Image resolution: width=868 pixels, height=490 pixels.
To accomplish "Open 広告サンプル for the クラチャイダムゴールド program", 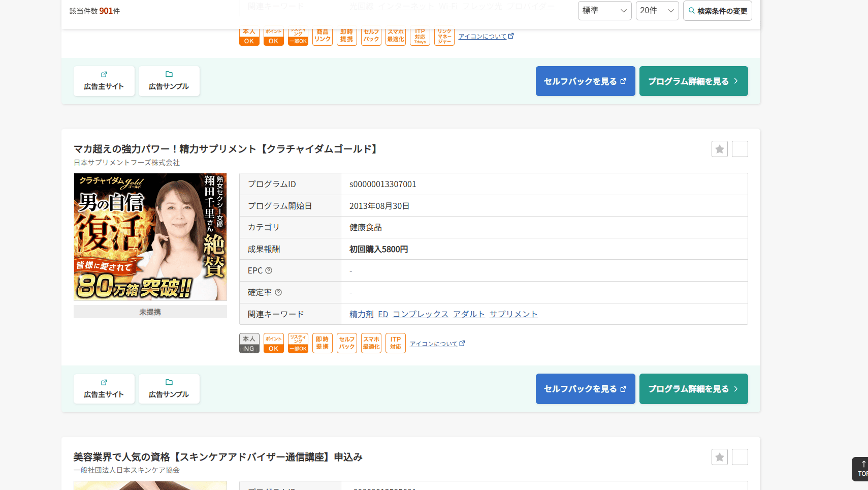I will tap(169, 389).
